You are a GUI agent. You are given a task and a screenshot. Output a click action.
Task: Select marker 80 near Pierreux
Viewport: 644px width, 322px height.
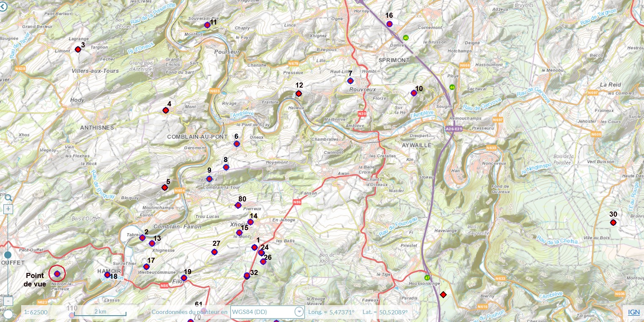(238, 206)
